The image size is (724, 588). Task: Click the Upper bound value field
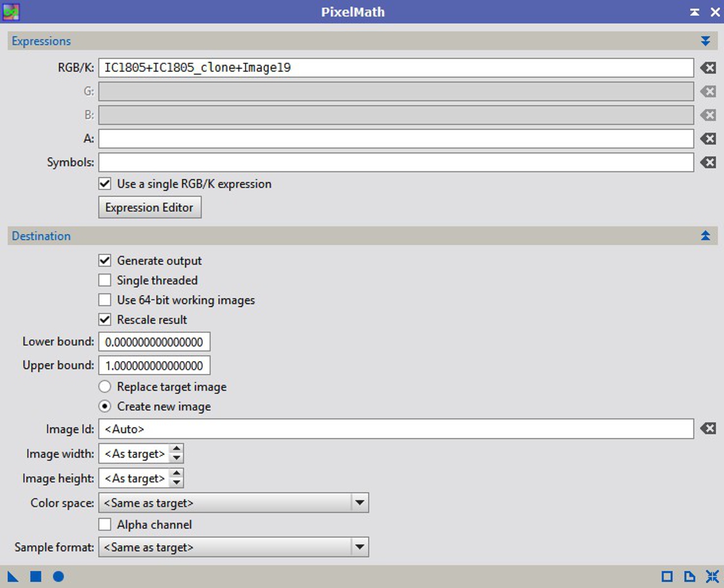point(154,365)
